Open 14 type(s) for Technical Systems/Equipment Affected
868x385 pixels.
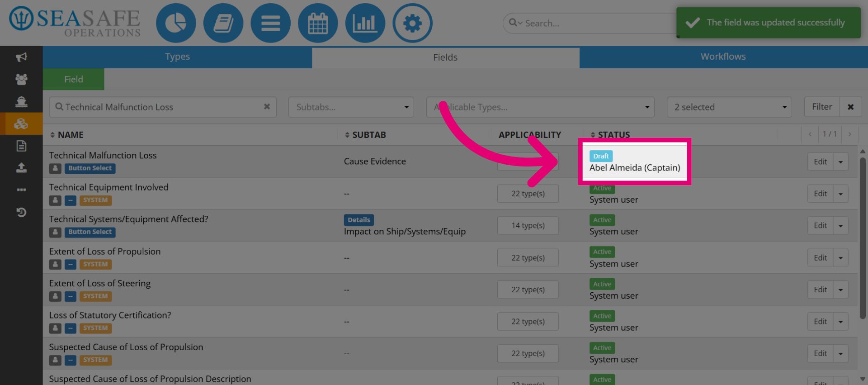tap(528, 225)
